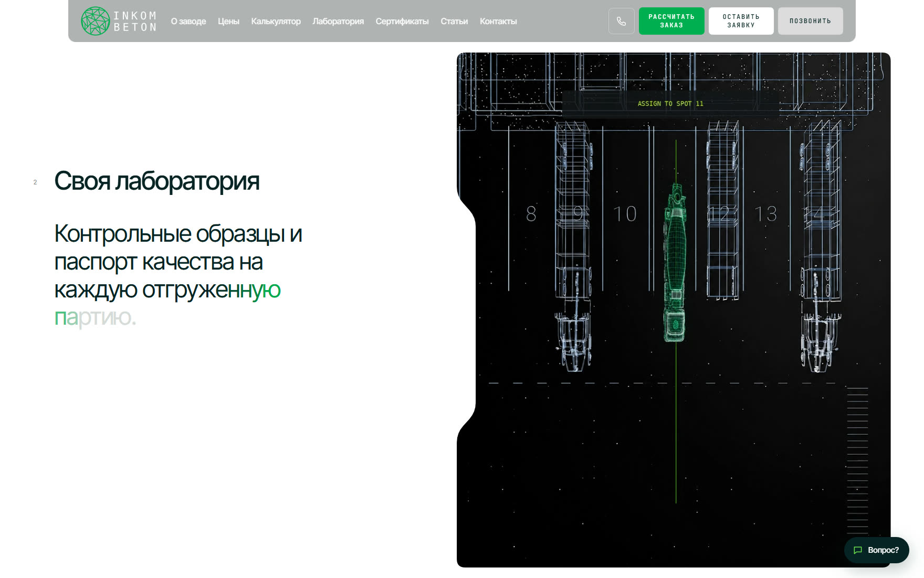Click the 'ASSIGN TO SPOT 11' label

pos(670,104)
